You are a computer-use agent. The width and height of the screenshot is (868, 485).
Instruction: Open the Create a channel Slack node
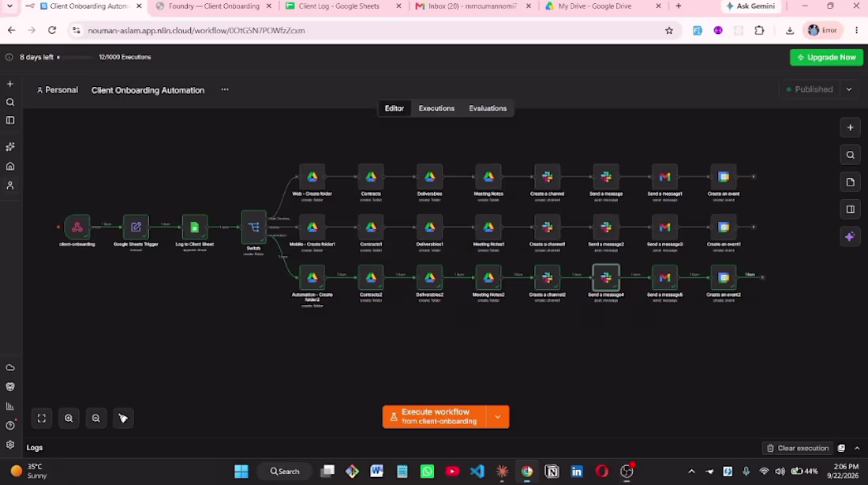tap(547, 177)
